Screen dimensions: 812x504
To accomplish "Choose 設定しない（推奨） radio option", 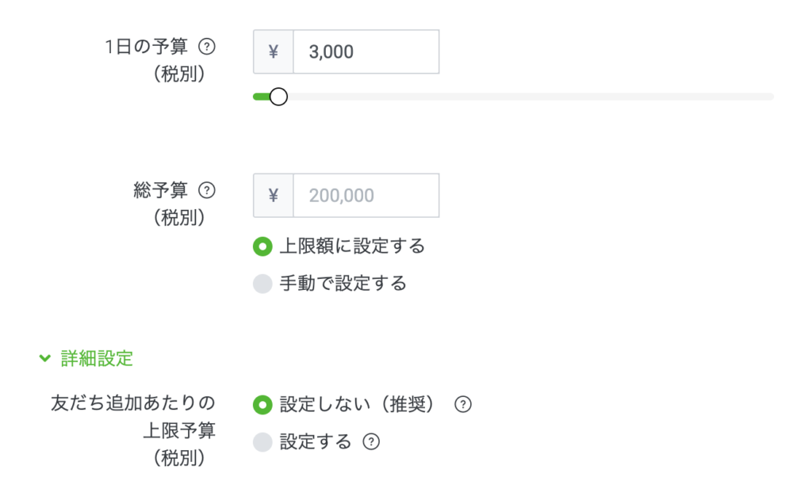I will pyautogui.click(x=262, y=405).
